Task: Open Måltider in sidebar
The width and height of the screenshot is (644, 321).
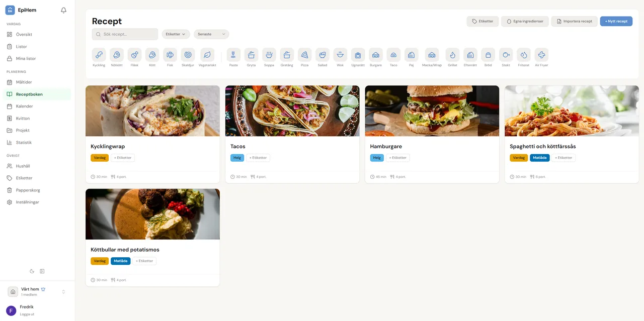Action: pyautogui.click(x=37, y=82)
